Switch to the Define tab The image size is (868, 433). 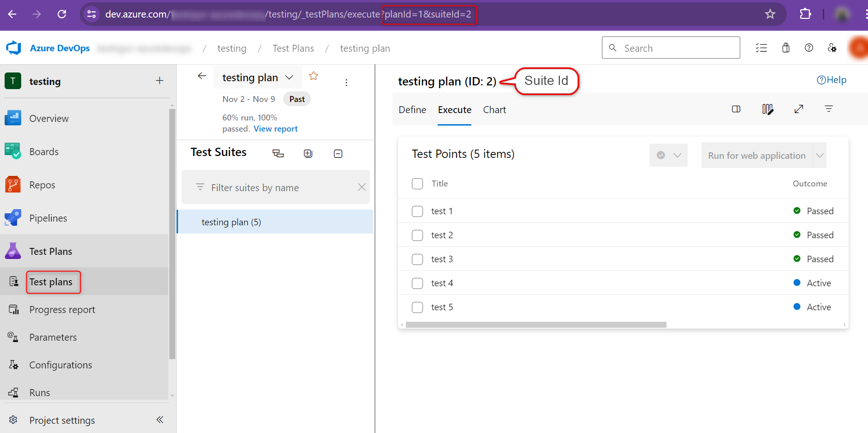click(x=412, y=110)
